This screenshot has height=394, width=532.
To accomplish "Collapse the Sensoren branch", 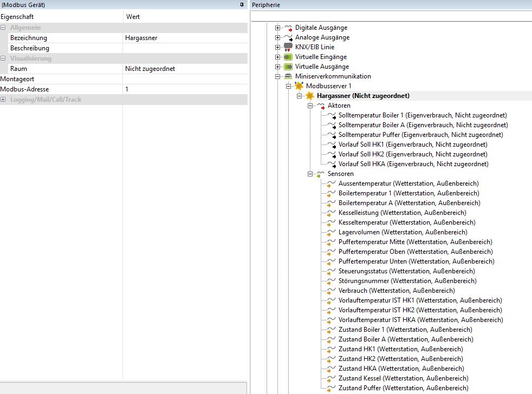I will 310,174.
